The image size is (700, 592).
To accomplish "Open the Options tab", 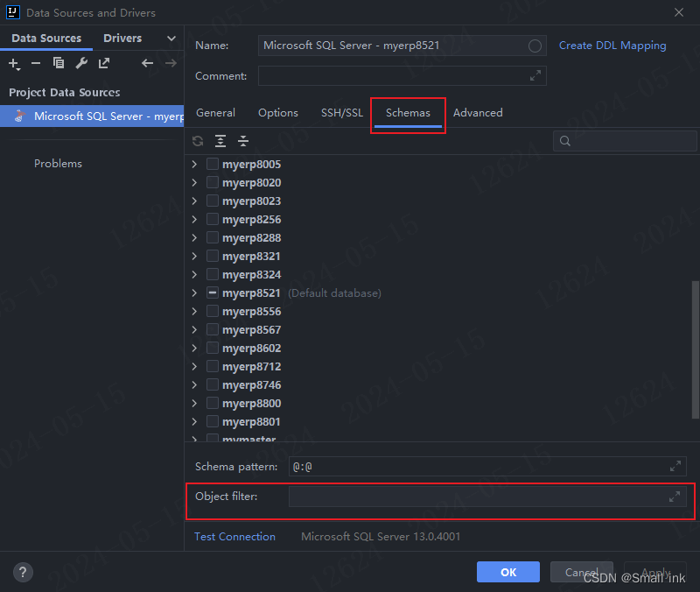I will (278, 113).
